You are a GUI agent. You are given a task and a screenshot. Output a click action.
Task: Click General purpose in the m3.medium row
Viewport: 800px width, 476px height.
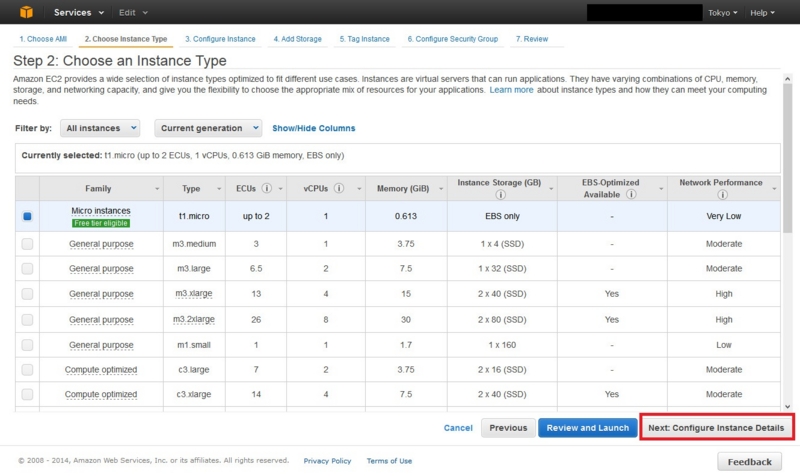pyautogui.click(x=101, y=244)
